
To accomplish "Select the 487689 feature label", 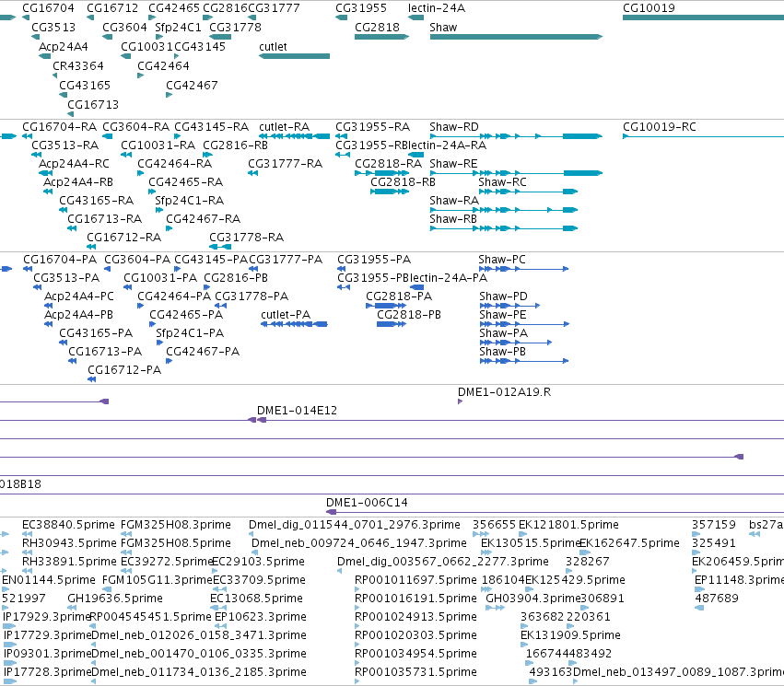I will click(717, 599).
